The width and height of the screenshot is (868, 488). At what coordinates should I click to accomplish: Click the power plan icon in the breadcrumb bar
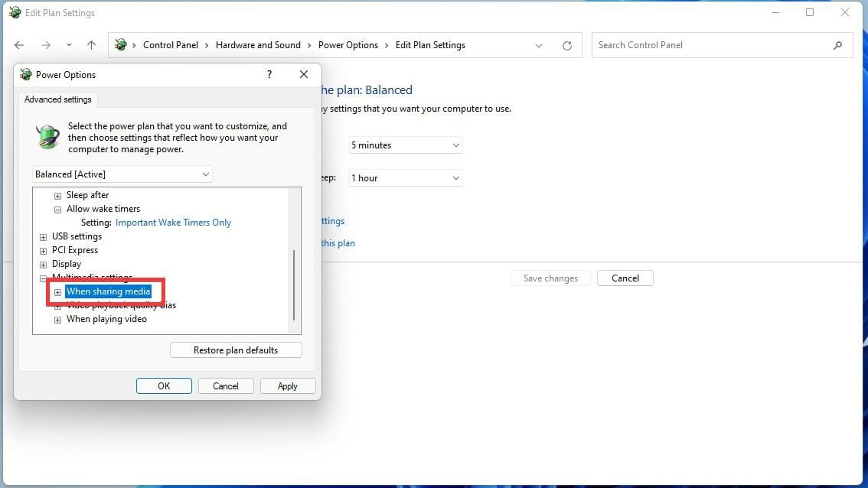coord(121,44)
